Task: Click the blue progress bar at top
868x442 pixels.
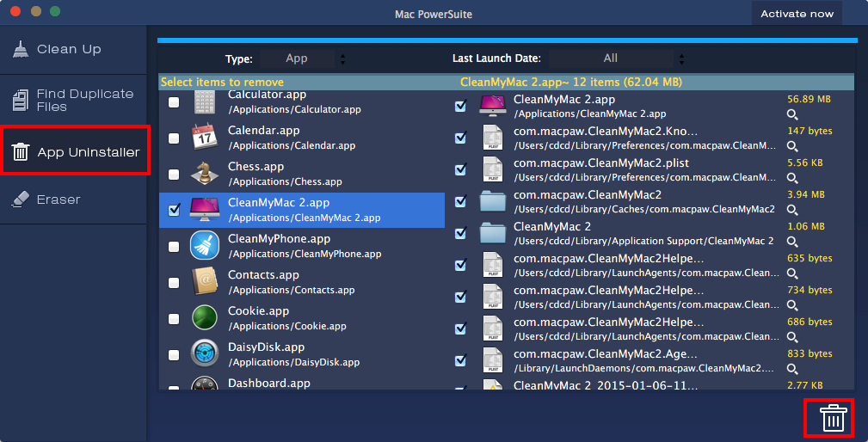Action: click(507, 40)
